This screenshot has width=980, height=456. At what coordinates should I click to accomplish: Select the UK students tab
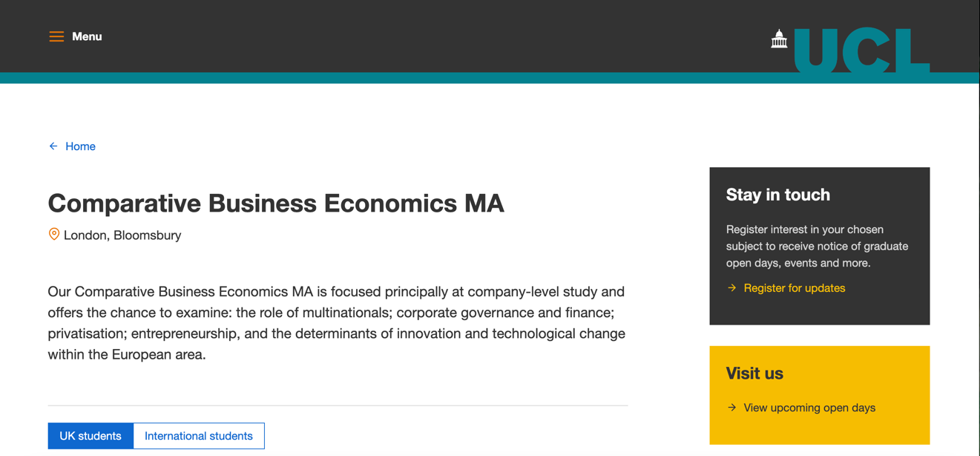91,436
